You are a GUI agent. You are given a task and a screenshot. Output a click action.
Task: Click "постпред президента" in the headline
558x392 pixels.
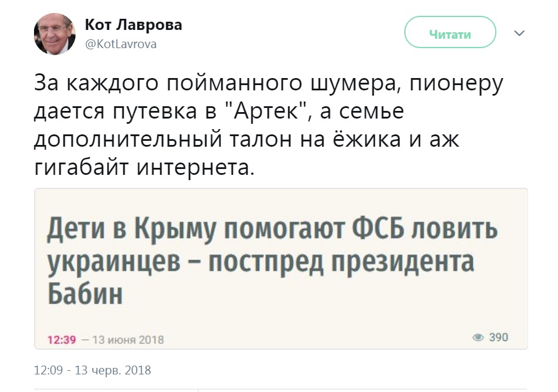[x=341, y=261]
